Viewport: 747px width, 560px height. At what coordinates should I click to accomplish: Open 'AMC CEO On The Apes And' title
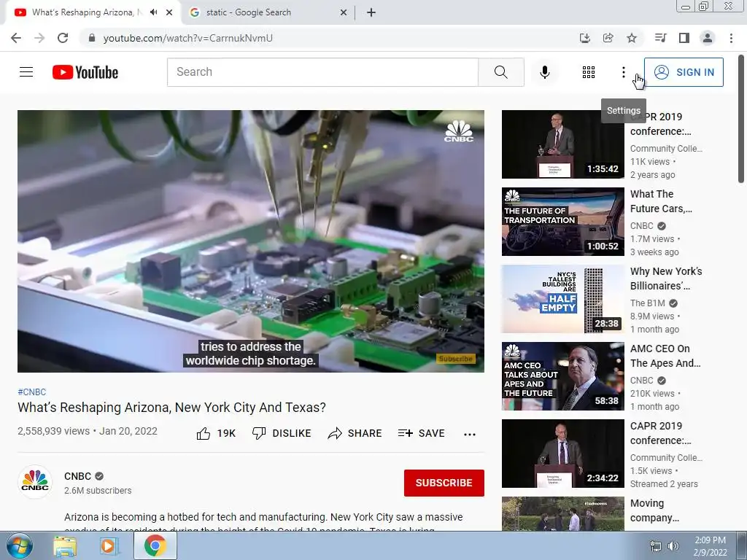pos(665,356)
